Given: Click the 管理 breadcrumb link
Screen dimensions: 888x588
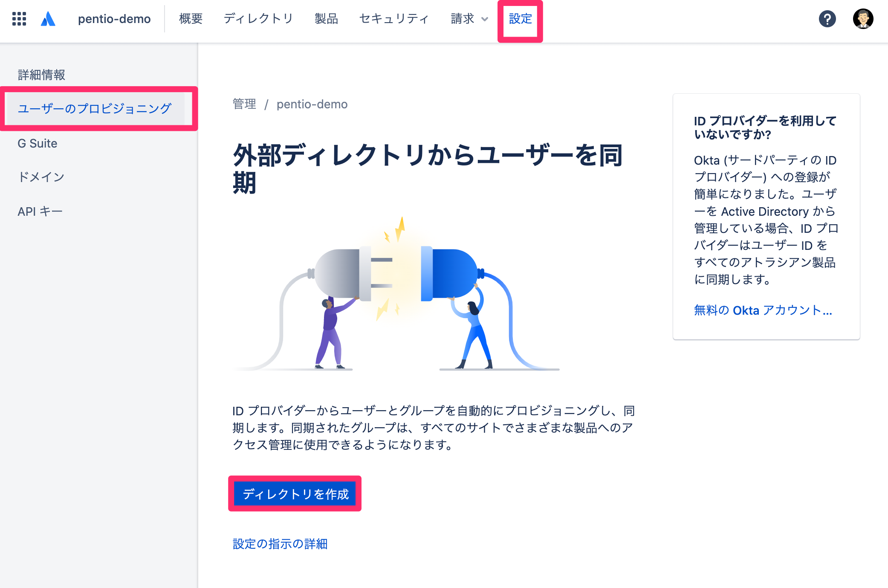Looking at the screenshot, I should pyautogui.click(x=244, y=104).
